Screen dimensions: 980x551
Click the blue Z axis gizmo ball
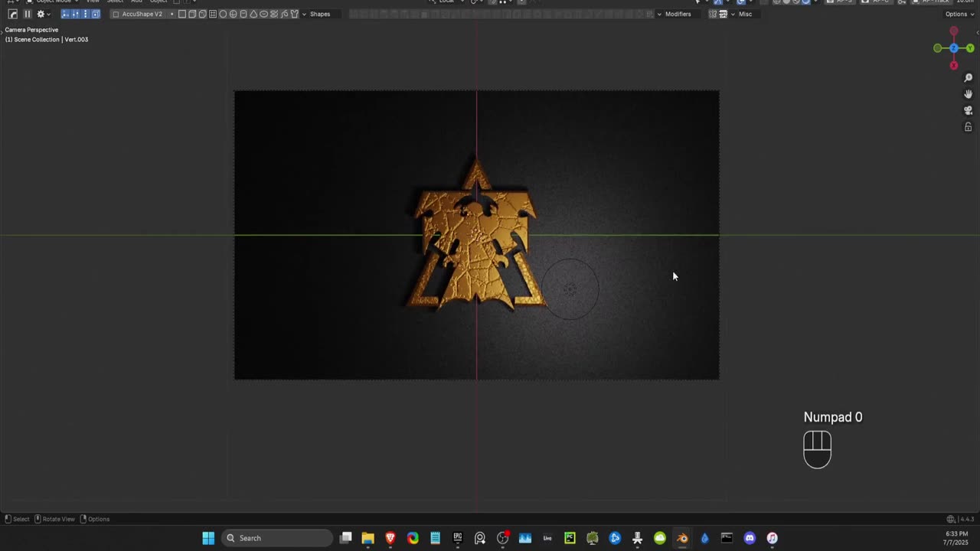pos(953,48)
